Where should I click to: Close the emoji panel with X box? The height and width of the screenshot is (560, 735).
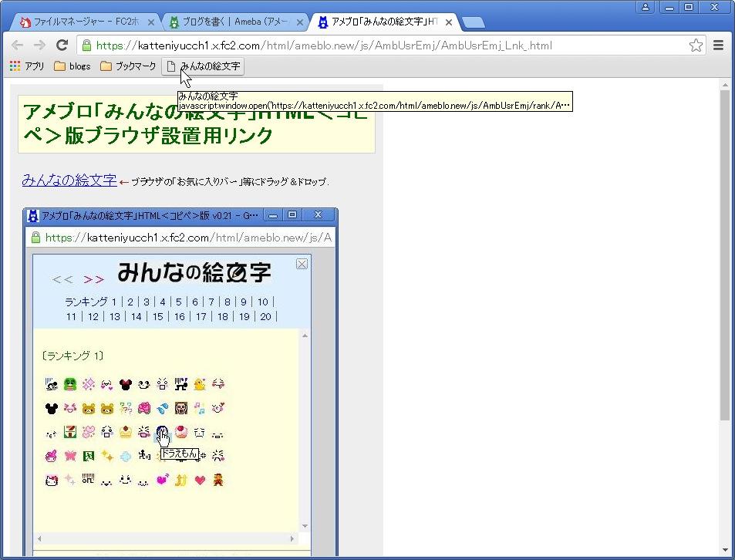[302, 264]
